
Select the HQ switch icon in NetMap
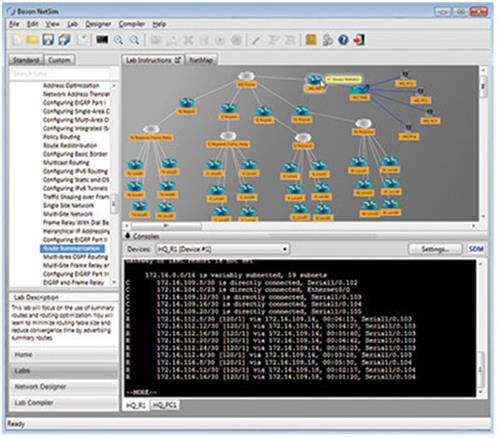coord(360,89)
